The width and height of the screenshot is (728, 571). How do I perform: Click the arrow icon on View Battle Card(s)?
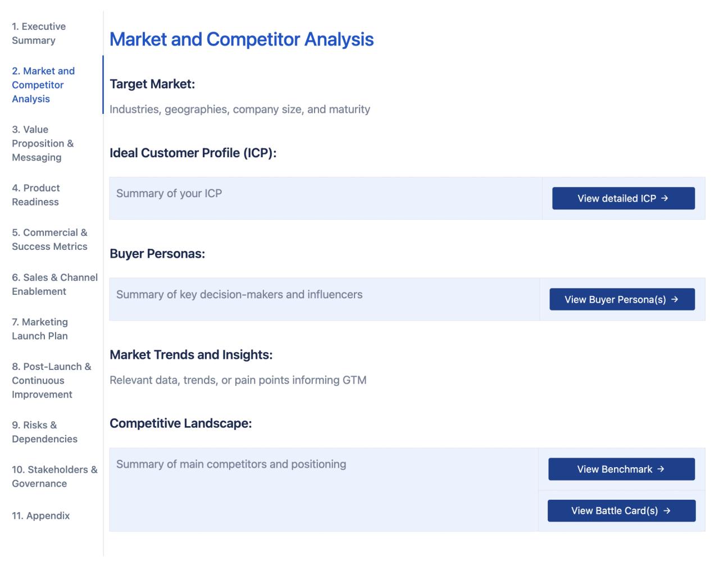pos(666,511)
